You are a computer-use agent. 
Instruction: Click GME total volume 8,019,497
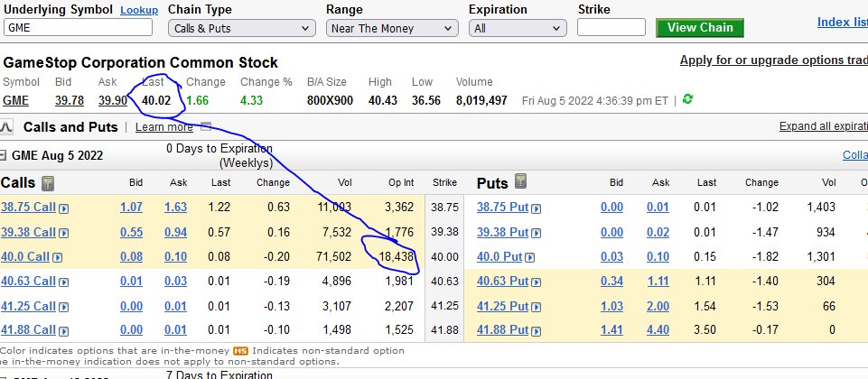(481, 100)
